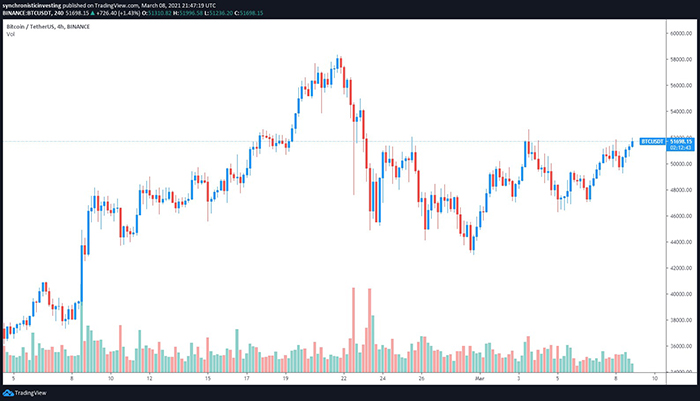The height and width of the screenshot is (401, 700).
Task: Click the blue BTCUSDT symbol tag
Action: [x=653, y=142]
